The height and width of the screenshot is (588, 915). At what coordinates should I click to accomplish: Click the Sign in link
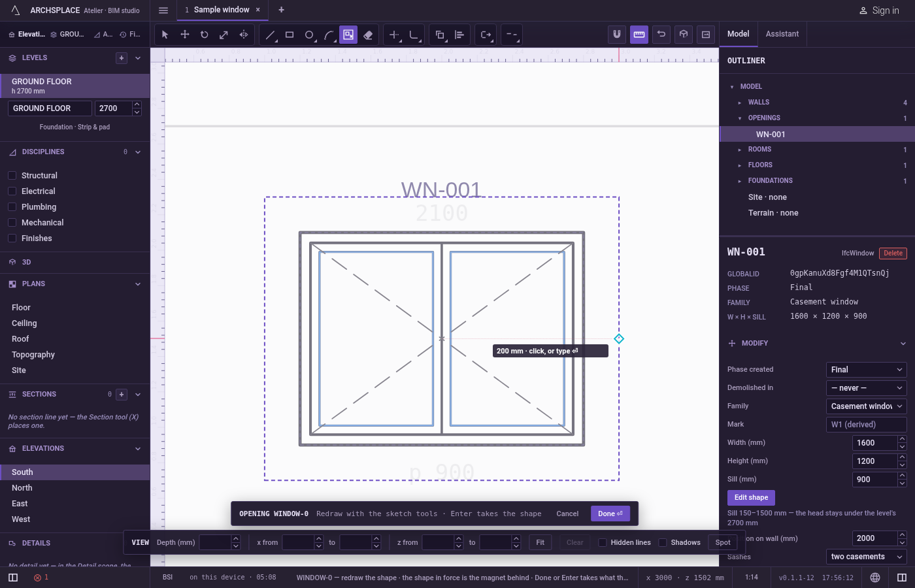pyautogui.click(x=879, y=10)
